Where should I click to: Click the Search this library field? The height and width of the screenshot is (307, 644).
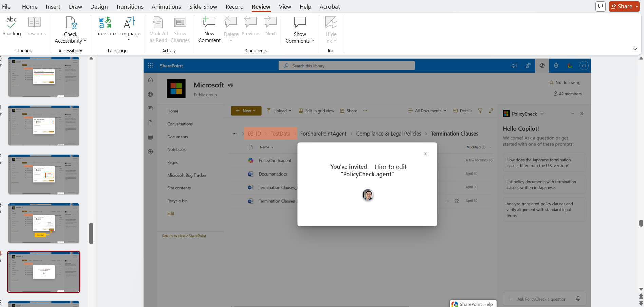(x=346, y=66)
